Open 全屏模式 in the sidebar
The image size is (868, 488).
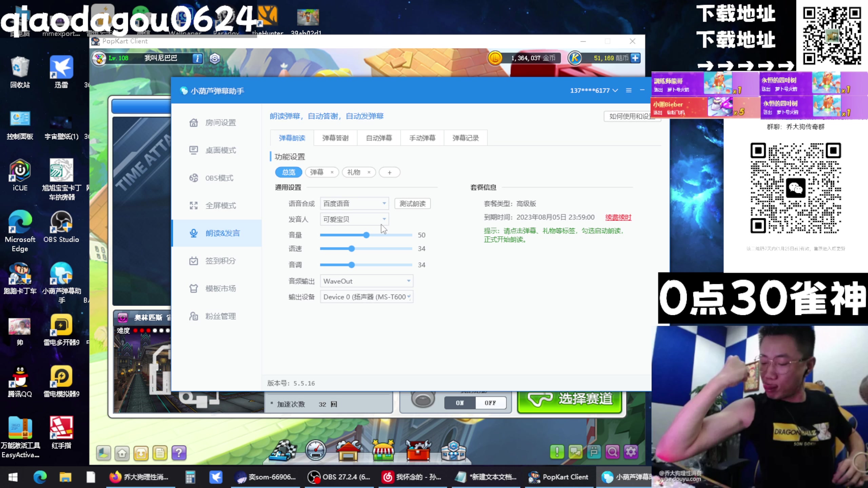coord(217,205)
